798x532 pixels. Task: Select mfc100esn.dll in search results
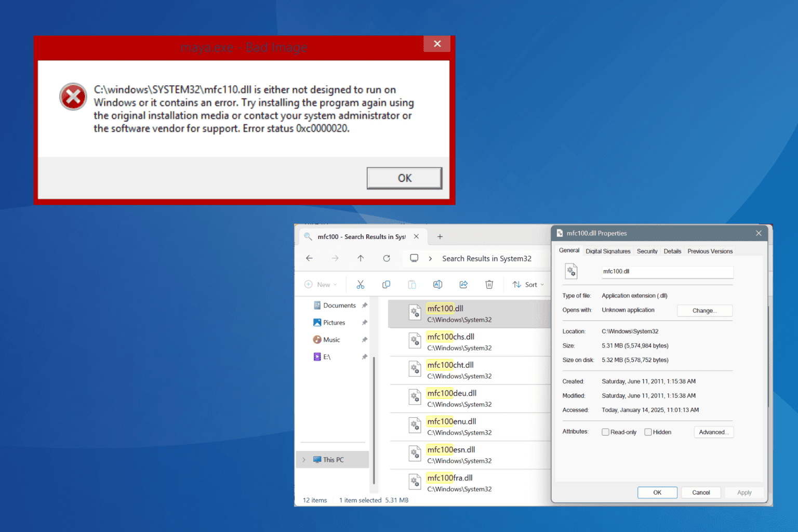pos(469,455)
